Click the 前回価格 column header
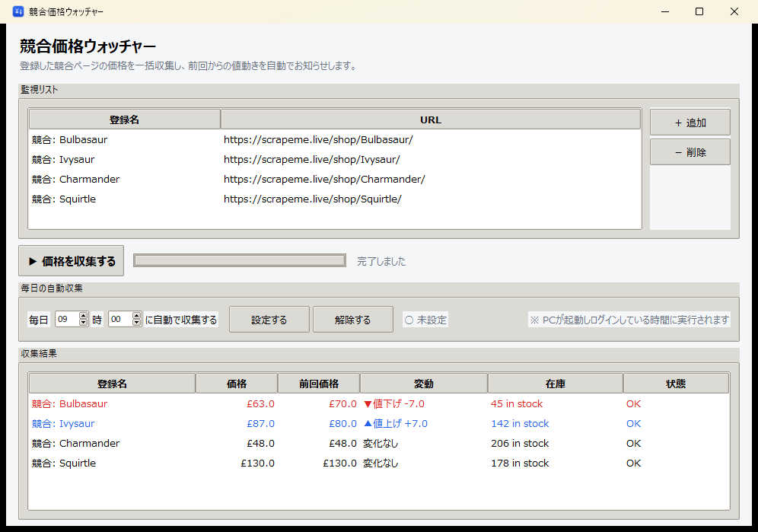Viewport: 758px width, 532px height. [319, 384]
